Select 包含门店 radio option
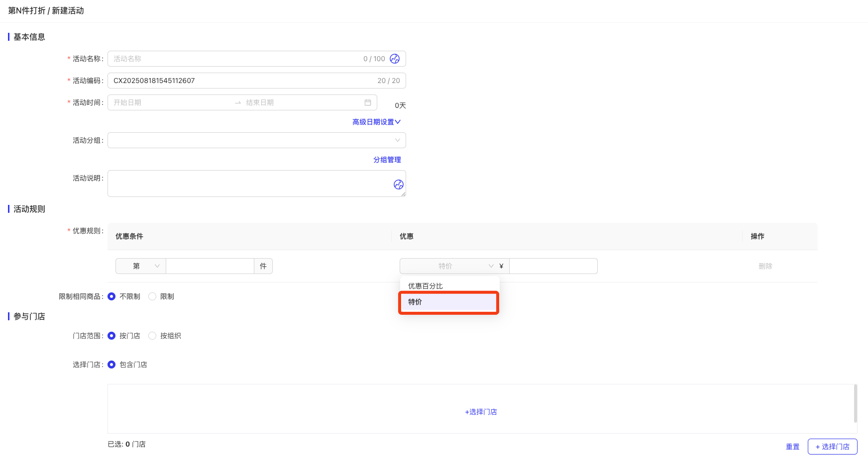 (112, 365)
